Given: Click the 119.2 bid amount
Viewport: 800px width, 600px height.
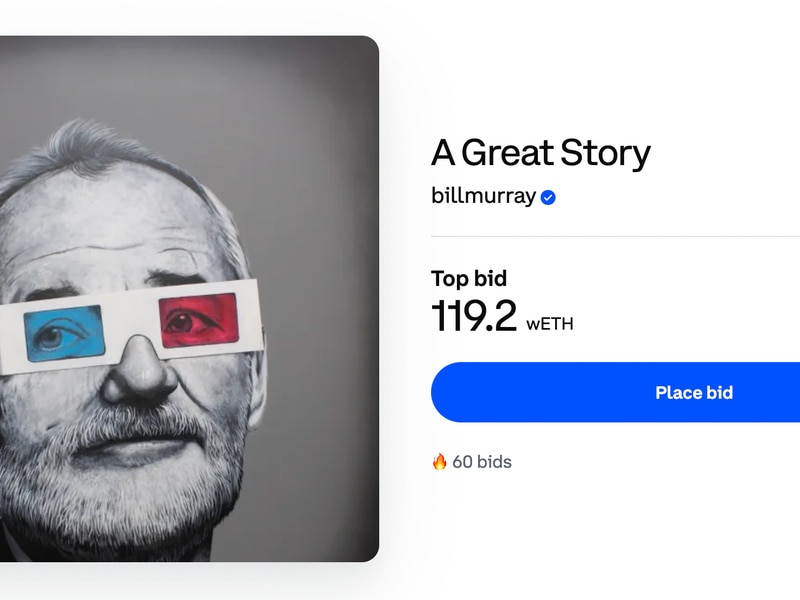Looking at the screenshot, I should 474,316.
